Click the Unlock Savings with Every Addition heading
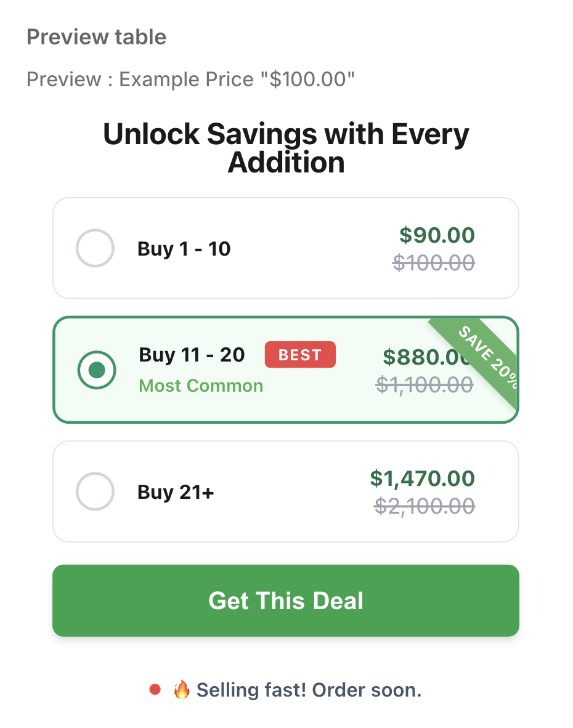Screen dimensions: 573x728 [286, 148]
